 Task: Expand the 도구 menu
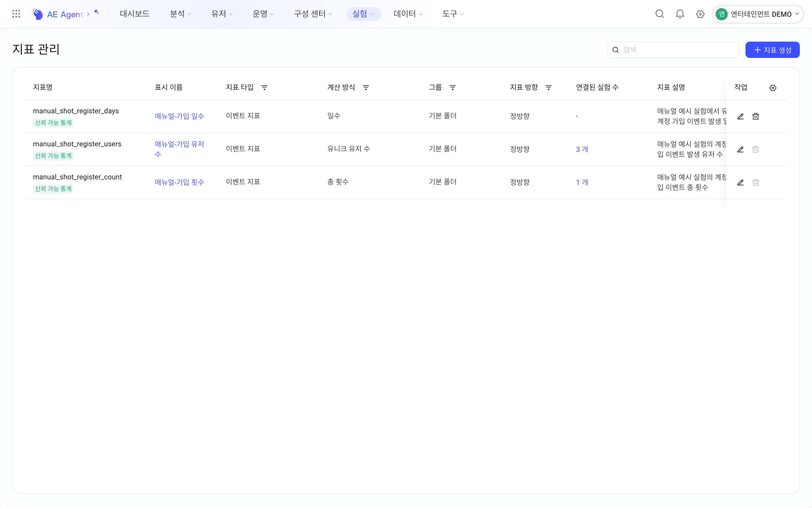[x=453, y=14]
